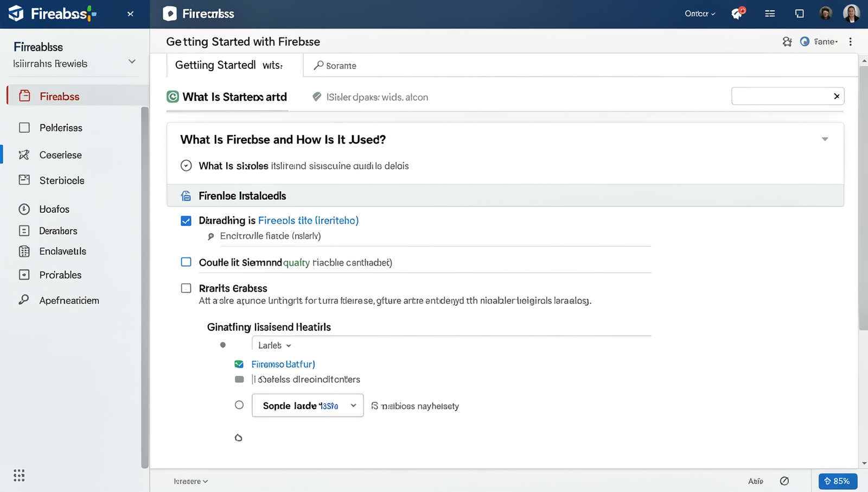The image size is (868, 492).
Task: Click the blue 85% button
Action: (838, 481)
